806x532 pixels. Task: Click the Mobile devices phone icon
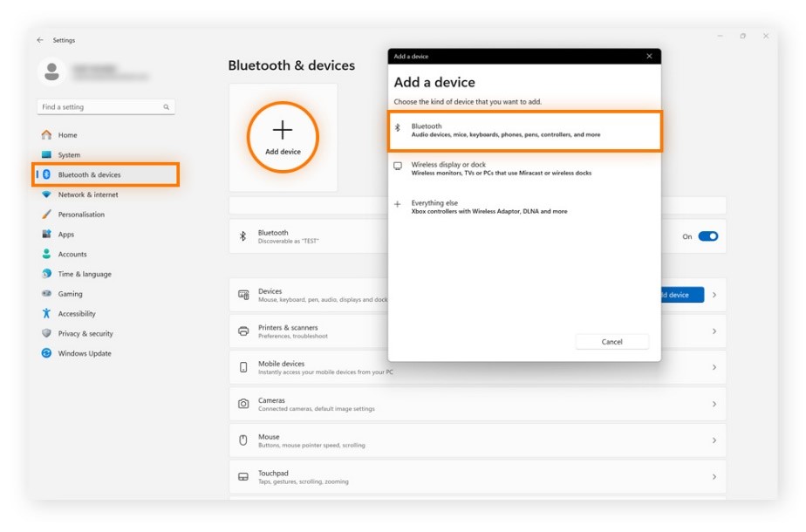(243, 367)
